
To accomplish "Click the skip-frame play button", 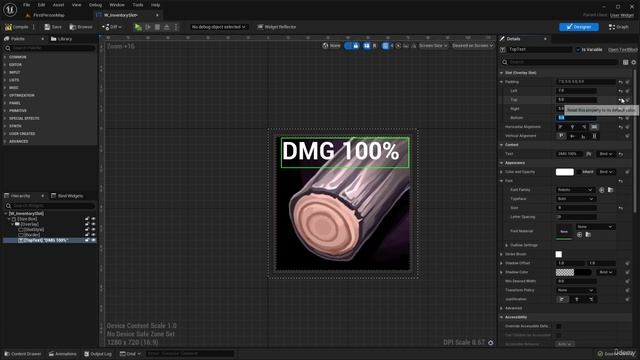I will pos(148,27).
